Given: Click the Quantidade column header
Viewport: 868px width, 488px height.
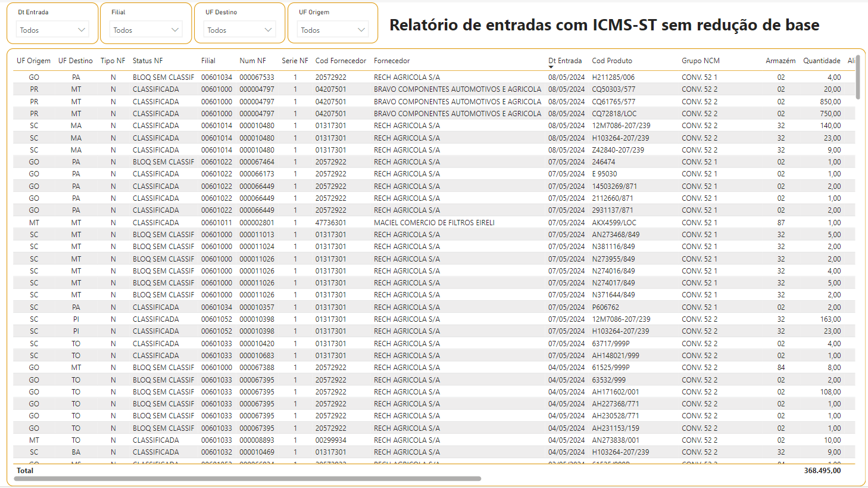Looking at the screenshot, I should [x=822, y=61].
